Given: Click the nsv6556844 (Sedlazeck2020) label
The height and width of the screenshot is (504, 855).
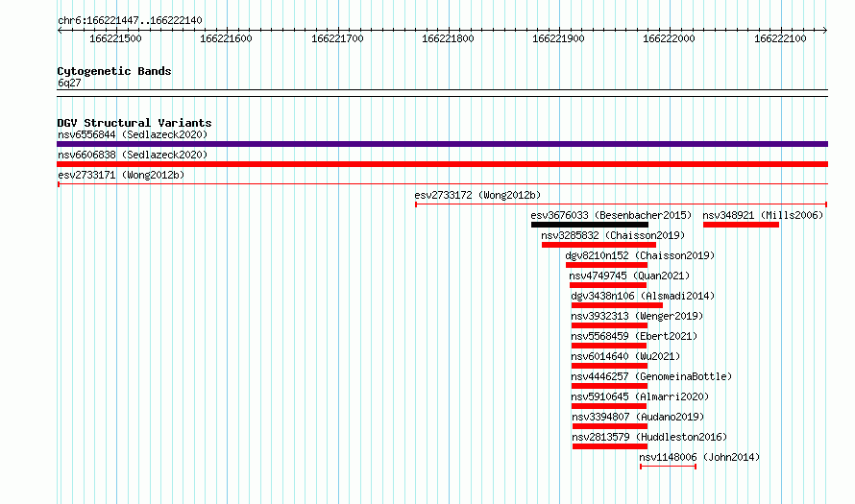Looking at the screenshot, I should coord(133,134).
